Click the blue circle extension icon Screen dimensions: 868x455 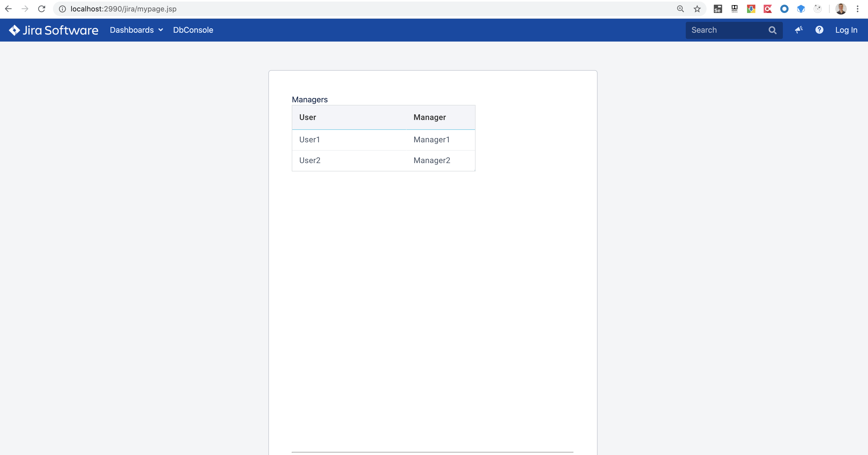point(784,9)
